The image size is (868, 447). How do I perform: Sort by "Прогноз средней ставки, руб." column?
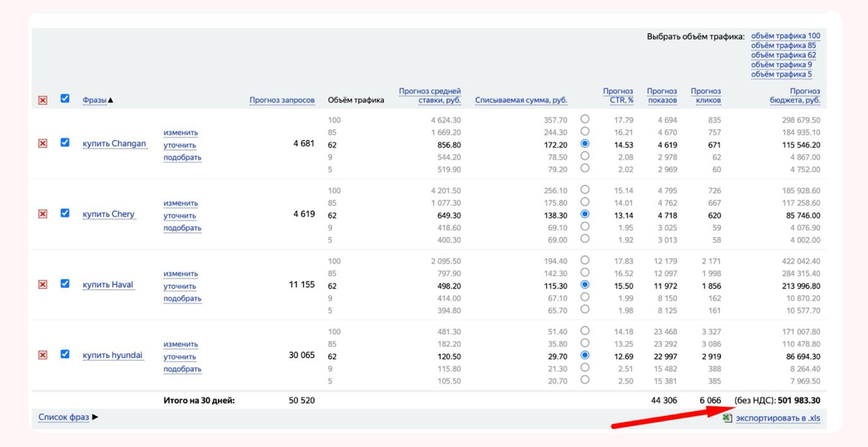(x=430, y=95)
